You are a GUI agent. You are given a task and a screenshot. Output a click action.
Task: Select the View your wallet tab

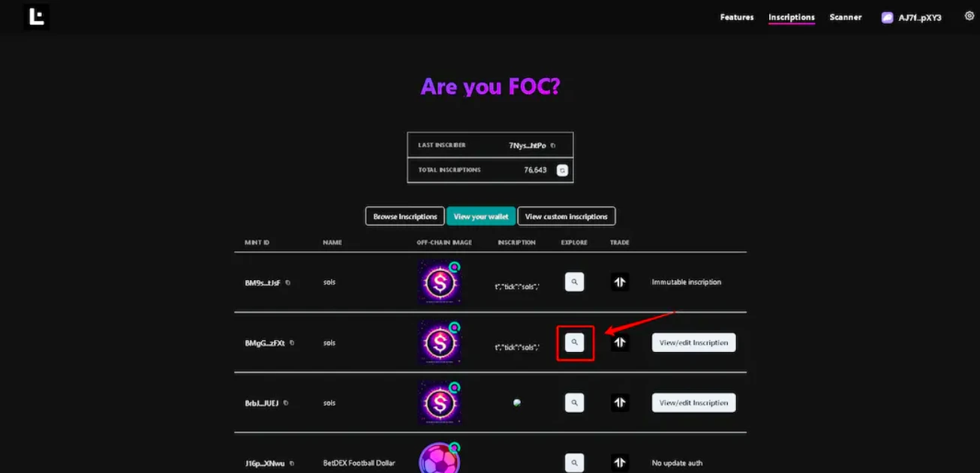click(x=481, y=216)
